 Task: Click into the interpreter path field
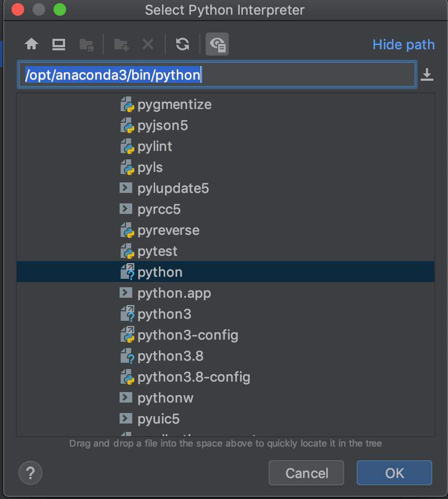217,75
